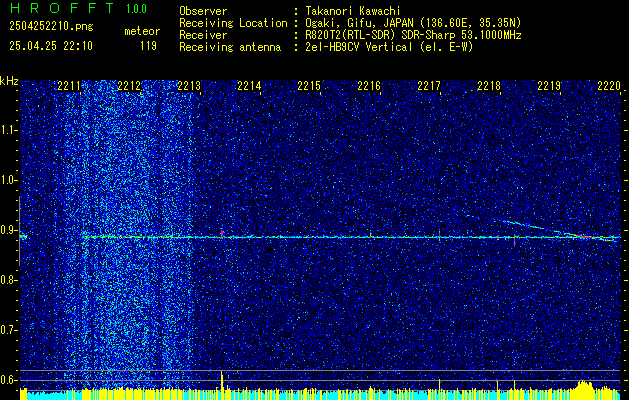Click the 2216 time axis label
Image resolution: width=629 pixels, height=400 pixels.
click(x=369, y=85)
